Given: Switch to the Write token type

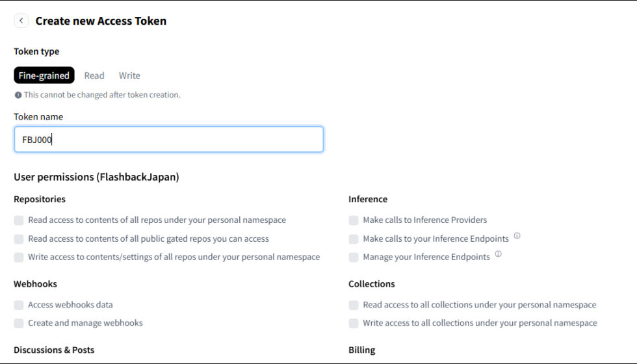Looking at the screenshot, I should [129, 75].
